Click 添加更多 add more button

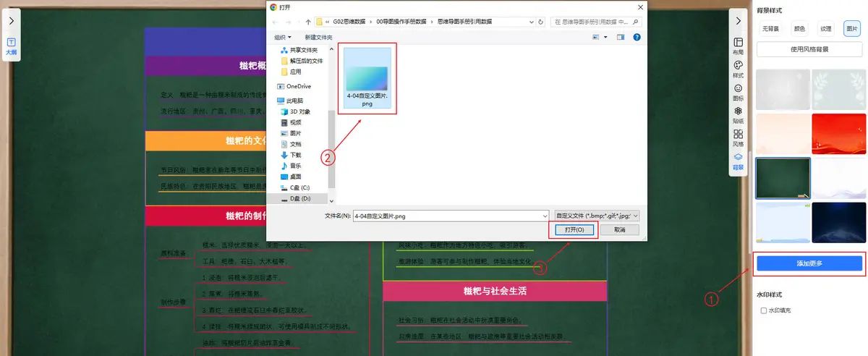coord(809,263)
